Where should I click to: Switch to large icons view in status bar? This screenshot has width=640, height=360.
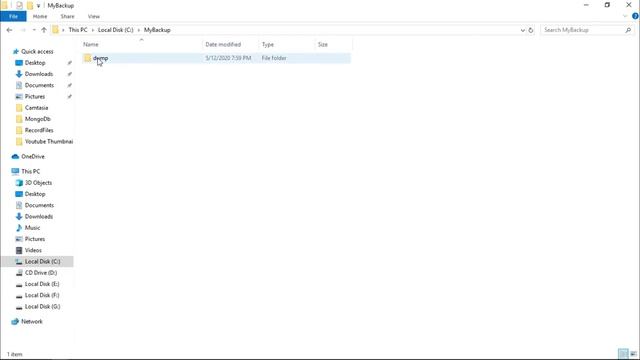point(633,353)
